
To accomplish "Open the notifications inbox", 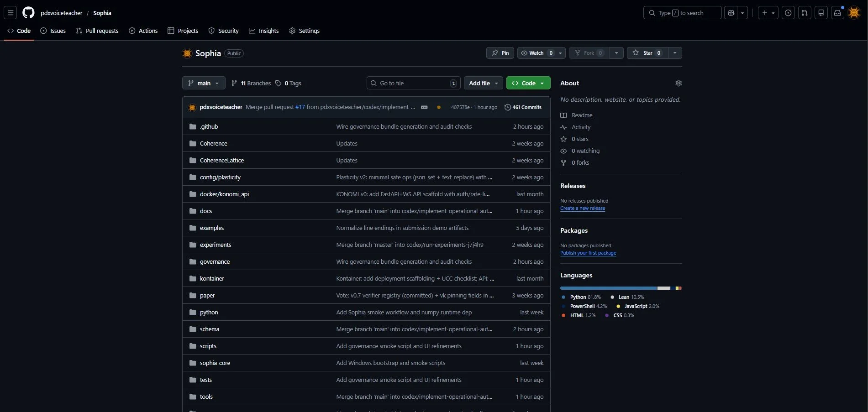I will (837, 13).
